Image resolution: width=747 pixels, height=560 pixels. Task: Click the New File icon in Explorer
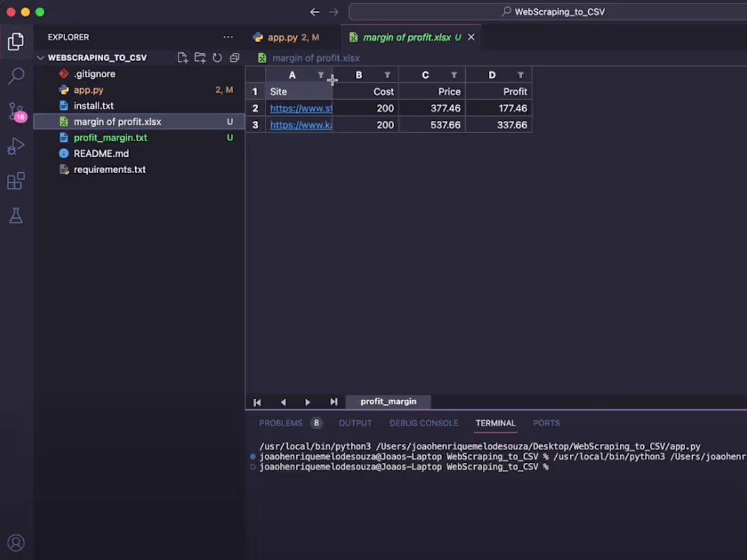[x=182, y=58]
